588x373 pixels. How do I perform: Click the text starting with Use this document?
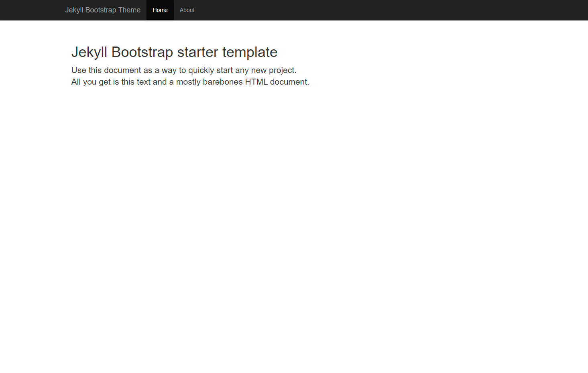coord(184,70)
